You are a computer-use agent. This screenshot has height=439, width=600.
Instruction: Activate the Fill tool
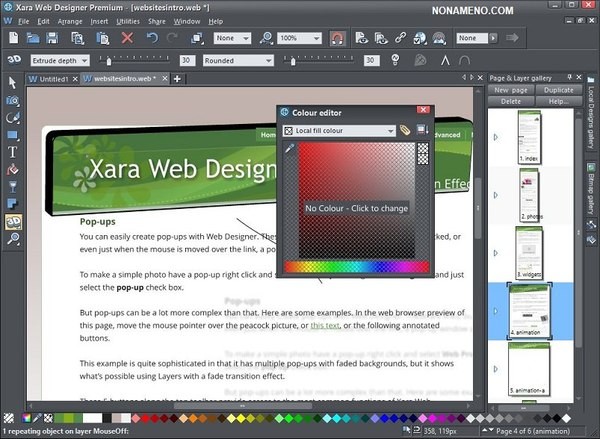pyautogui.click(x=12, y=170)
